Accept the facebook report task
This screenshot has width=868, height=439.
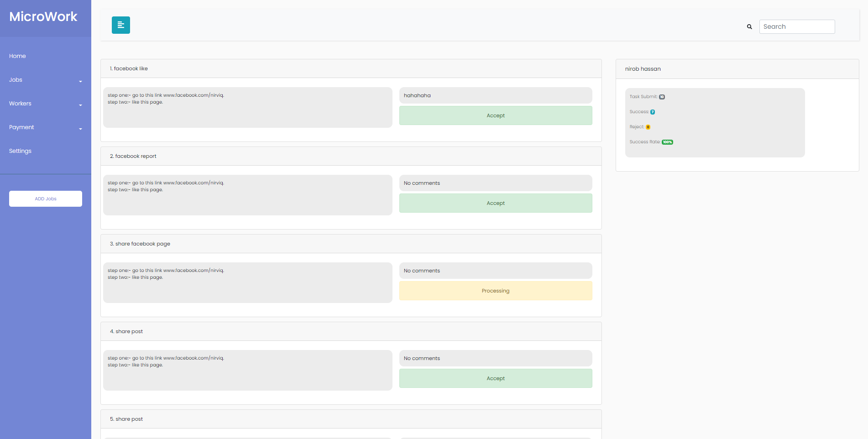496,203
